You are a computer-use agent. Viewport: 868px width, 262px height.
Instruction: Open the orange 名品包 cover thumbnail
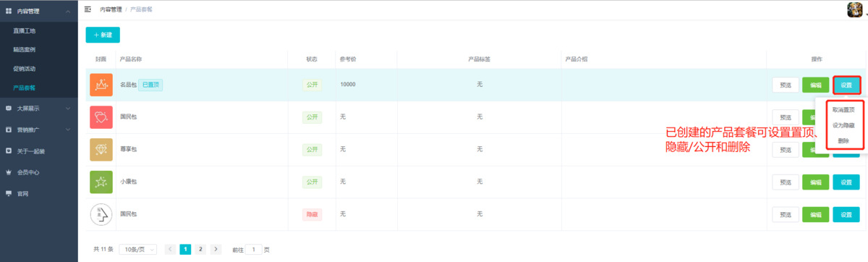101,85
